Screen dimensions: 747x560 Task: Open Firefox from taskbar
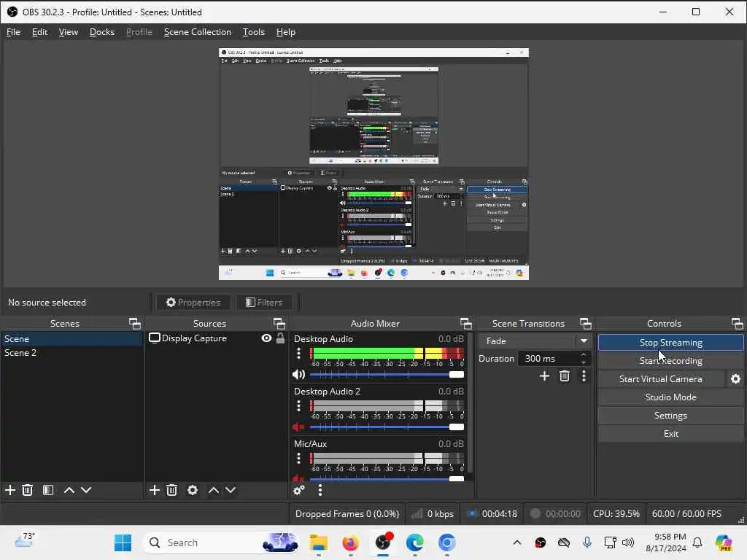351,542
